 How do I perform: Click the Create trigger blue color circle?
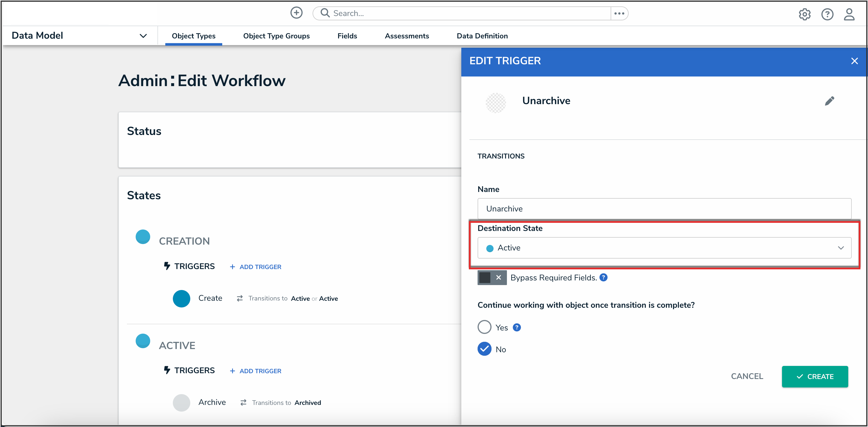coord(181,298)
